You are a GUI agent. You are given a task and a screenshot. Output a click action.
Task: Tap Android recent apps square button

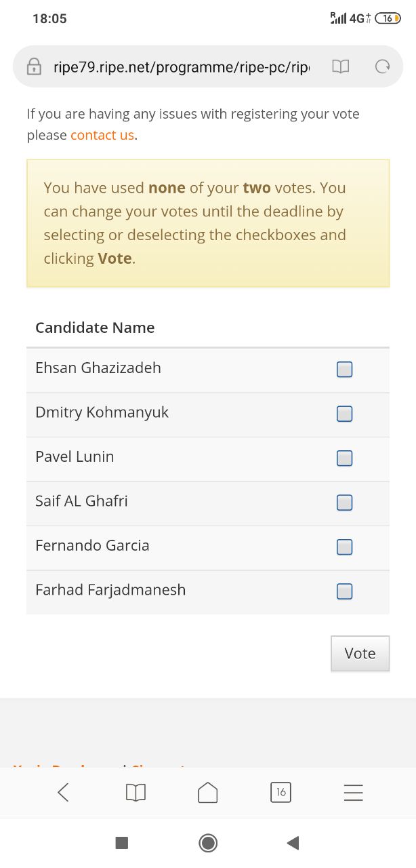(x=122, y=843)
